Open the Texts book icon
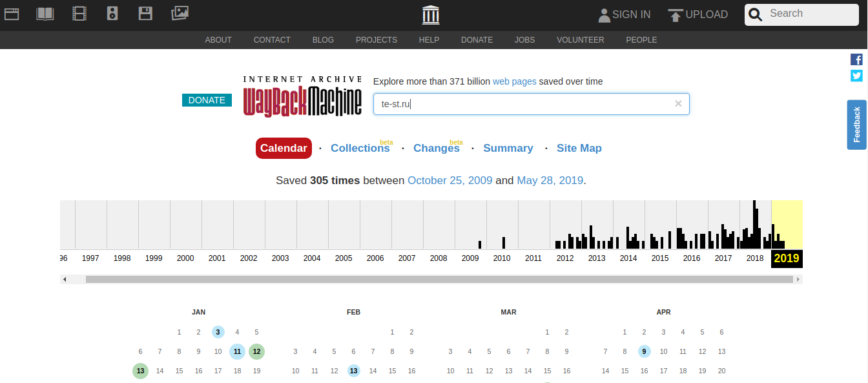This screenshot has height=383, width=868. [45, 14]
